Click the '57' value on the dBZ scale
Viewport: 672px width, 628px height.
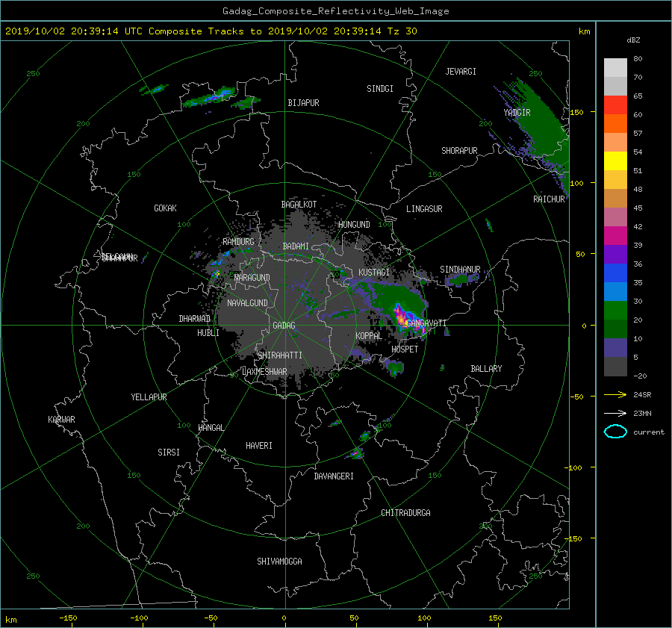tap(638, 134)
